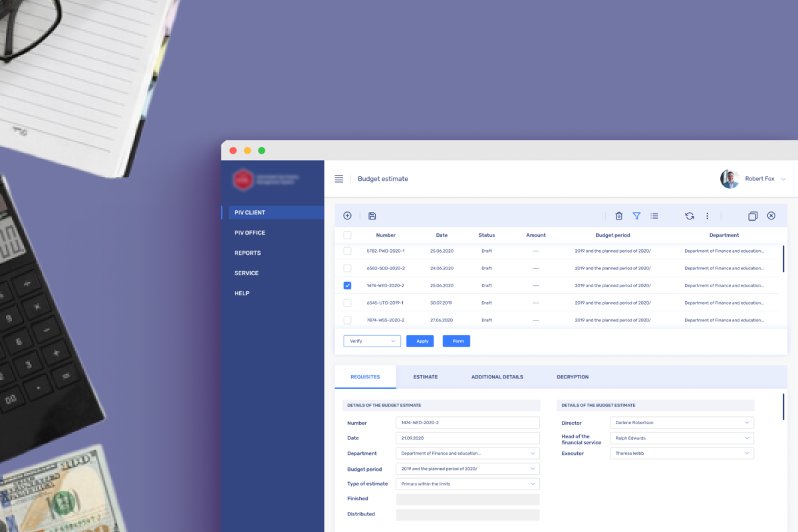Check the box for row 6545-UTD-2019-1
798x532 pixels.
pyautogui.click(x=347, y=303)
